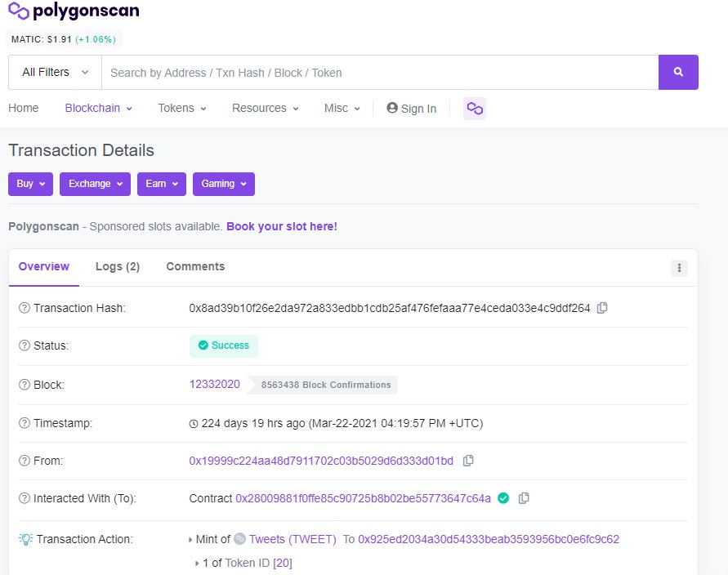Copy the From address
Image resolution: width=728 pixels, height=575 pixels.
coord(468,461)
